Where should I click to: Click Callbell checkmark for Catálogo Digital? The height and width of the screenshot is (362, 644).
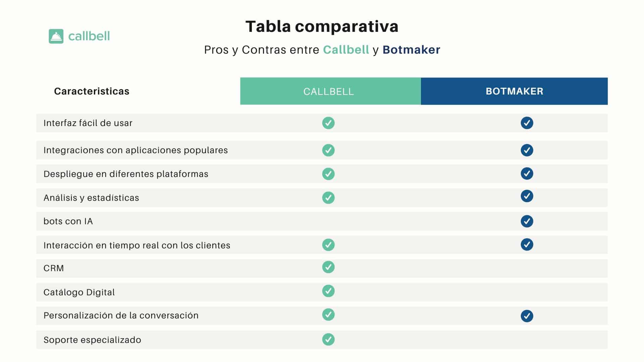(x=328, y=291)
